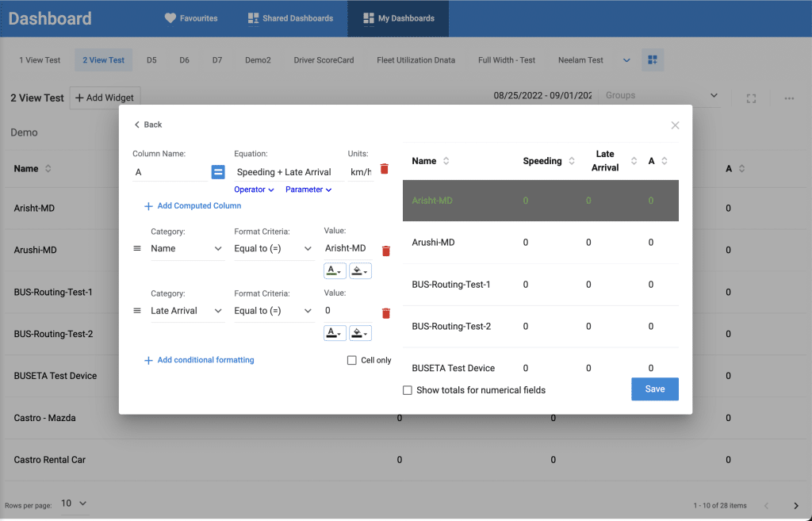Sort background table by A column
Image resolution: width=812 pixels, height=521 pixels.
coord(741,168)
